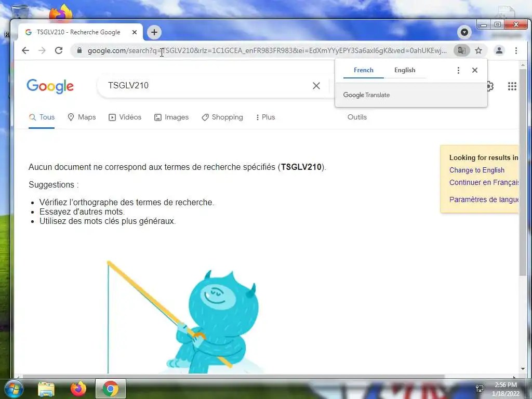Go back using Chrome's back arrow

click(25, 50)
